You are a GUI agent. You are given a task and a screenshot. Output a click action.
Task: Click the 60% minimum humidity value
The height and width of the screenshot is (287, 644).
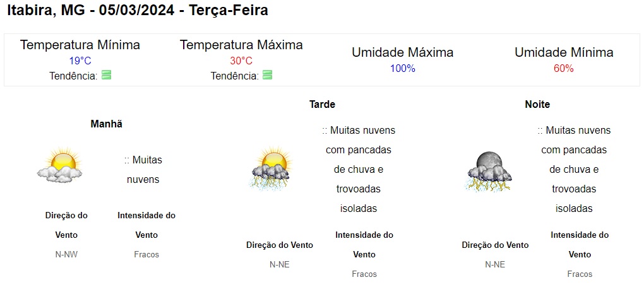coord(563,69)
